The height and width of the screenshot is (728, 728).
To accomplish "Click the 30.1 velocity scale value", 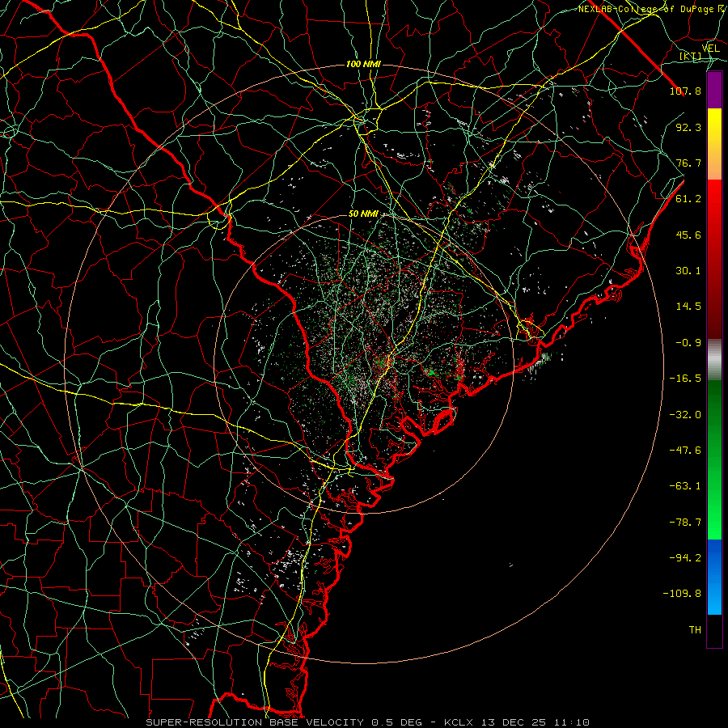I will click(688, 271).
